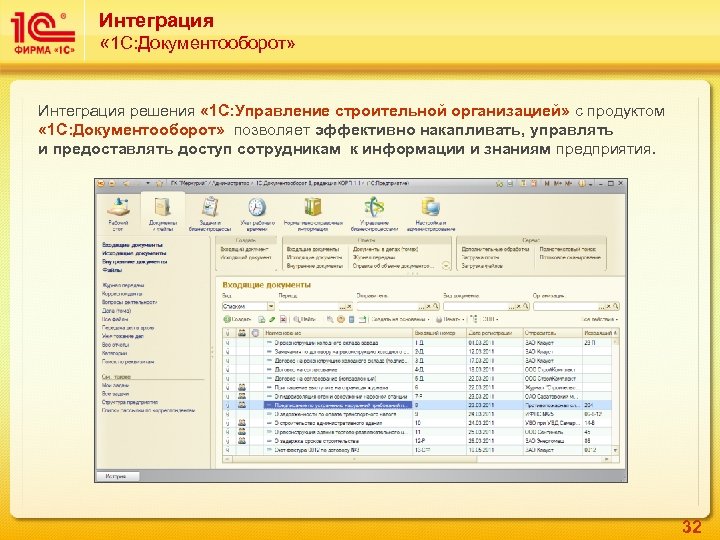
Task: Sort by the Дата регистрации column header
Action: 495,333
